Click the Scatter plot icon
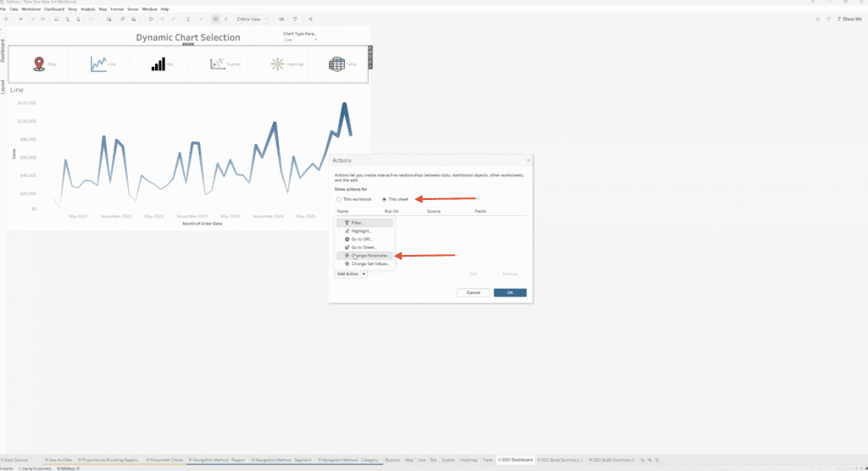Image resolution: width=868 pixels, height=471 pixels. point(218,64)
